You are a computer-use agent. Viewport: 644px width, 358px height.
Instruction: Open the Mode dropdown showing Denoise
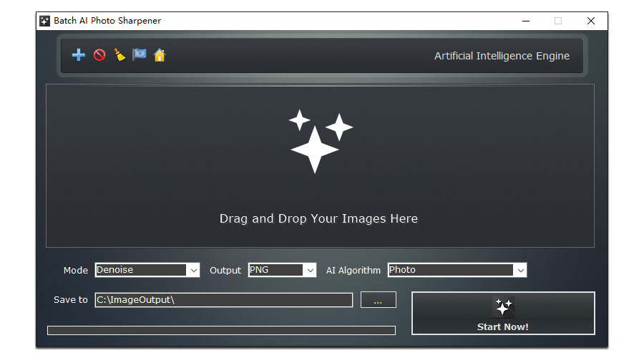click(x=147, y=270)
